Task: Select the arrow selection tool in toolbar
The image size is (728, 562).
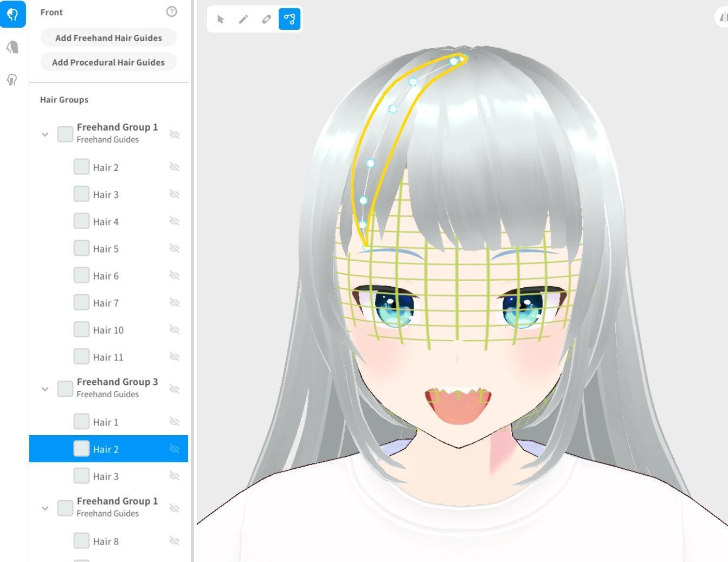Action: coord(221,19)
